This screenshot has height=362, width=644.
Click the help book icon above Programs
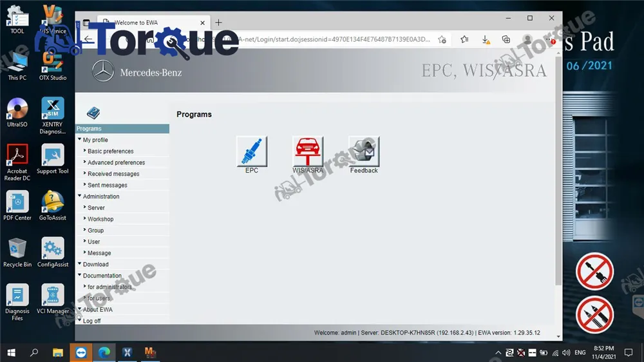93,113
